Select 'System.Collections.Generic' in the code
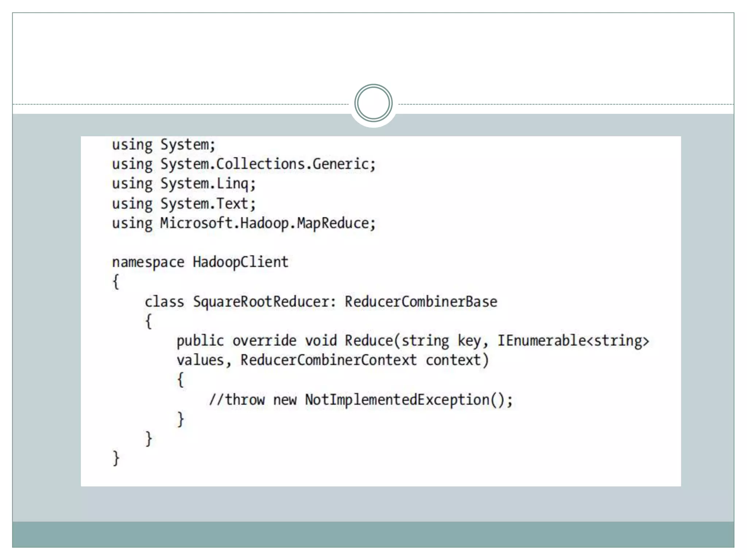747x560 pixels. [x=265, y=164]
